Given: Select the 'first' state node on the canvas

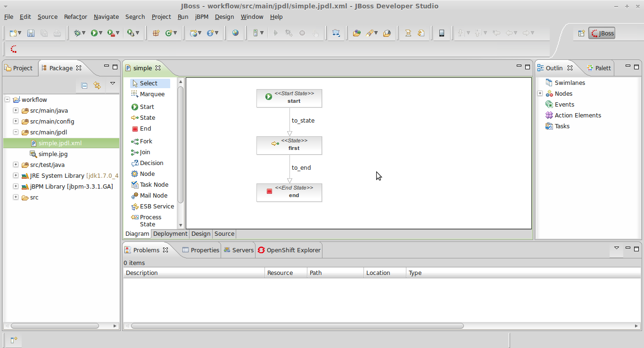Looking at the screenshot, I should 289,145.
